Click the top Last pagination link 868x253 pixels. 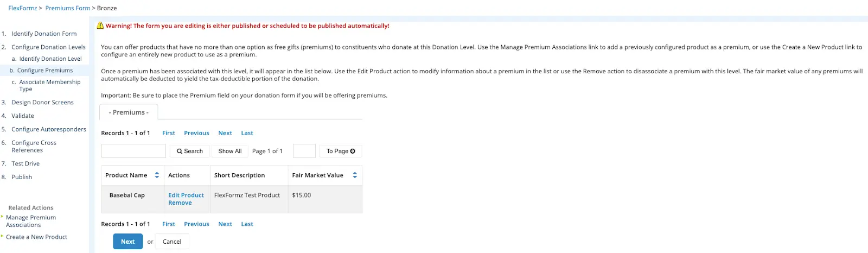point(247,133)
